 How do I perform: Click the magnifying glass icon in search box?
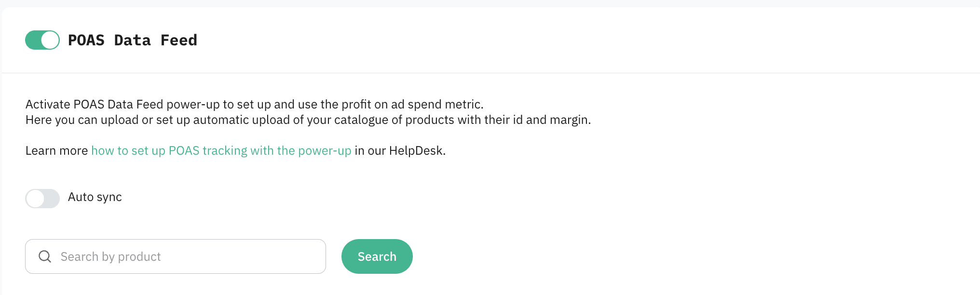click(x=45, y=256)
